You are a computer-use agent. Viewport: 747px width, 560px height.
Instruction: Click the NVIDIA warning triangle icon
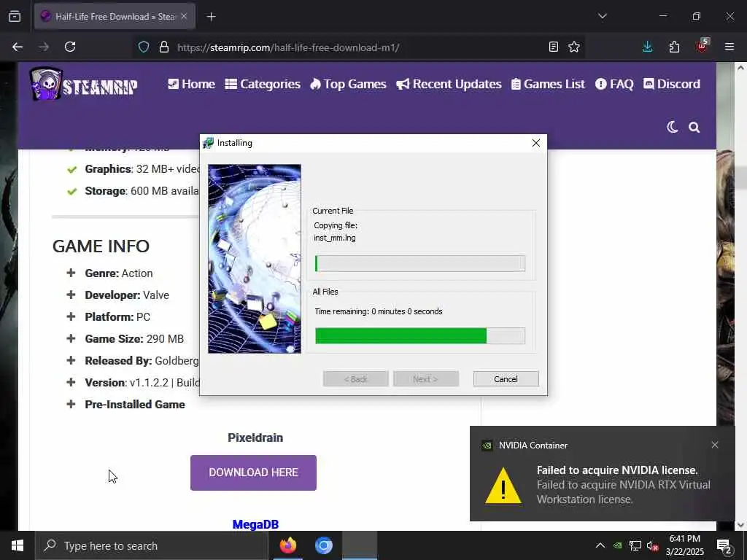click(x=503, y=485)
